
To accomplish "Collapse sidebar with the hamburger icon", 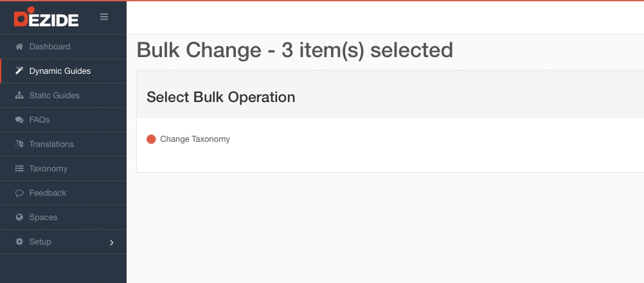I will [x=104, y=17].
